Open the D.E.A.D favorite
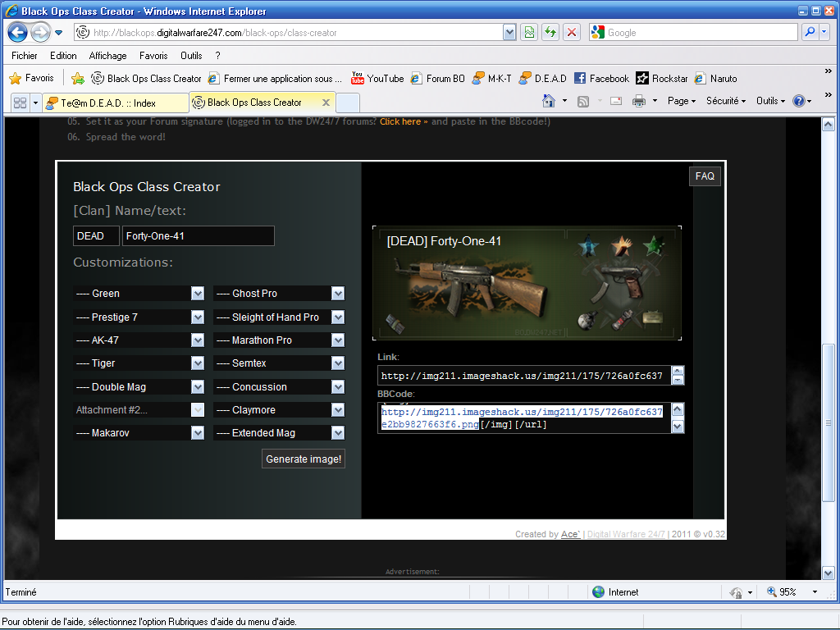The height and width of the screenshot is (630, 840). 543,78
